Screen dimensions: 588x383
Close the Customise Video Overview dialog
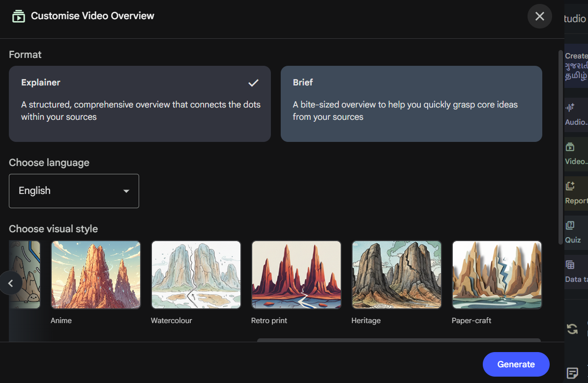pos(539,16)
